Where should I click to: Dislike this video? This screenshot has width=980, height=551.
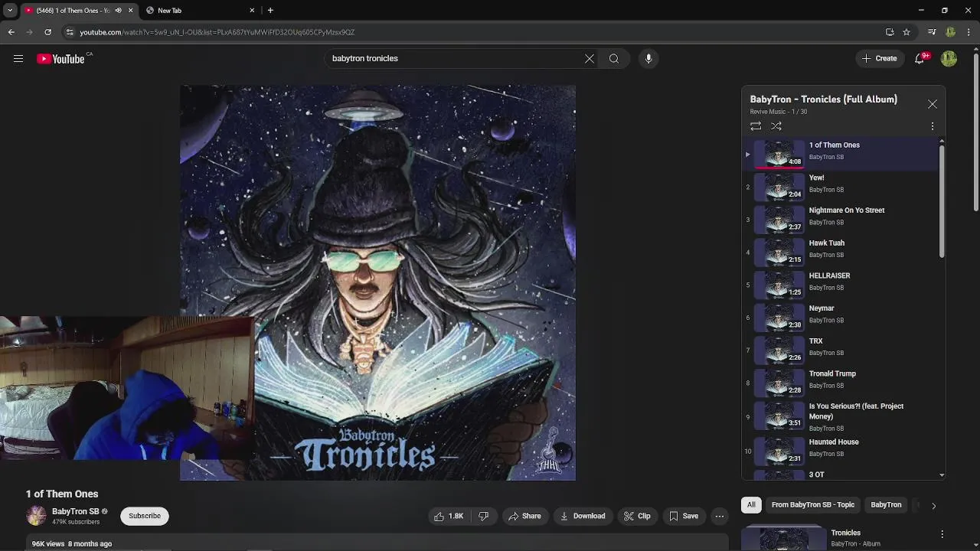[483, 516]
